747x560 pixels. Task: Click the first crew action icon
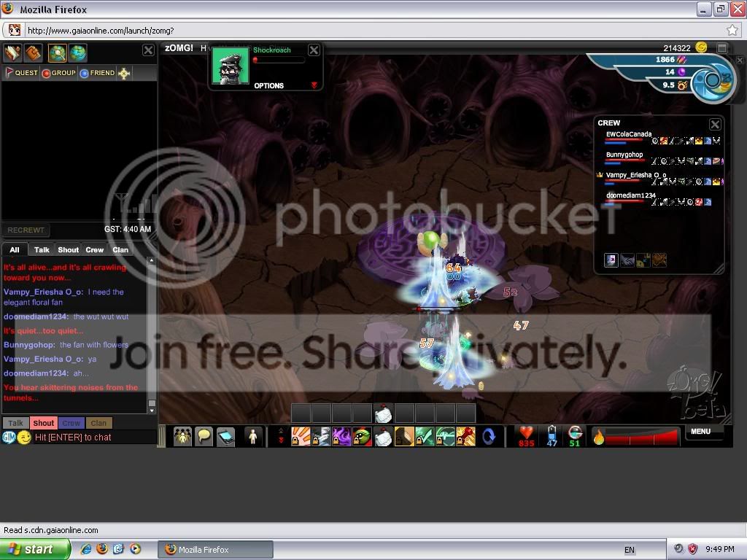point(611,260)
